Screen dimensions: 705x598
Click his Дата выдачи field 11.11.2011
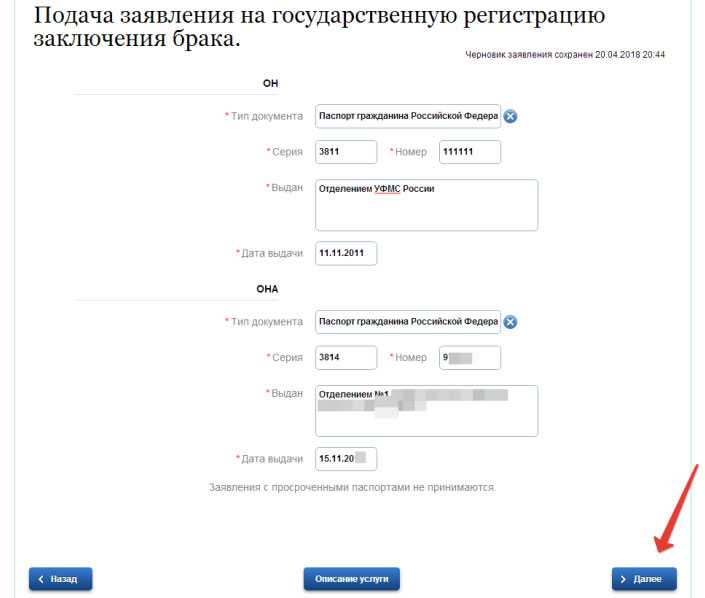[346, 254]
